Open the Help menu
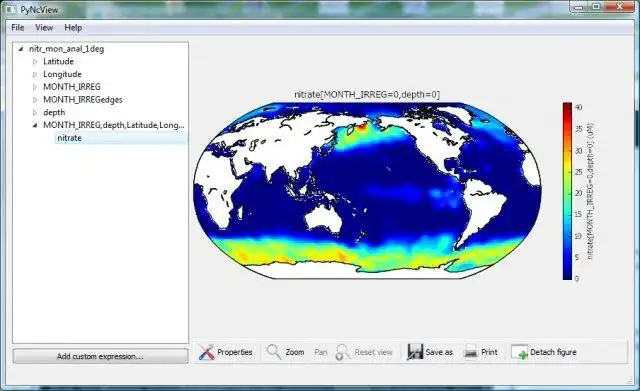This screenshot has width=640, height=391. 73,28
